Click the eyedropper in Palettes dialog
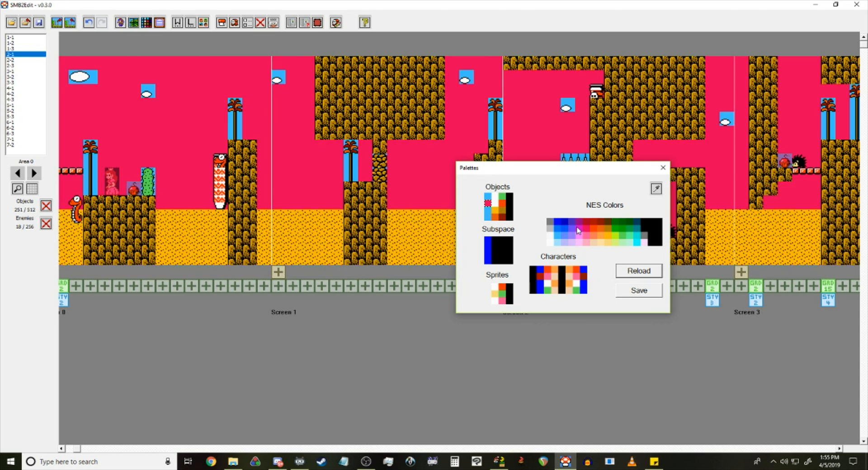Image resolution: width=868 pixels, height=470 pixels. coord(656,188)
